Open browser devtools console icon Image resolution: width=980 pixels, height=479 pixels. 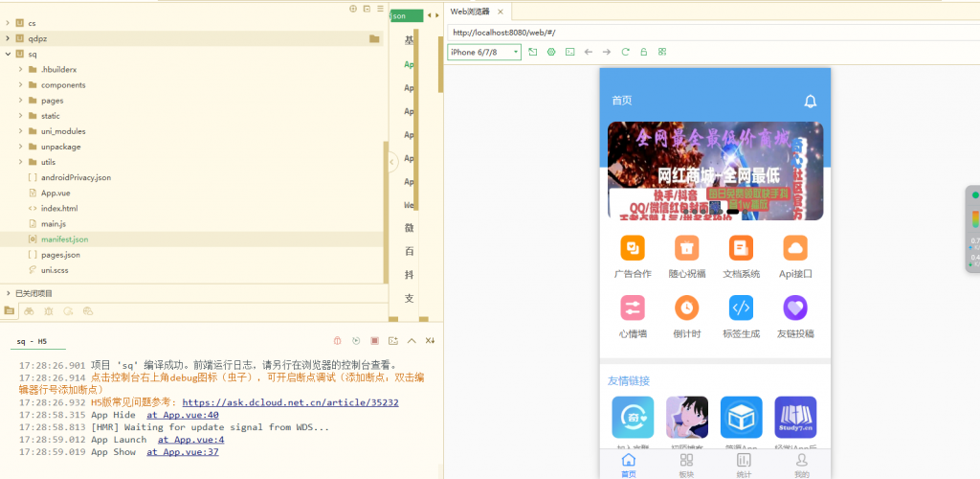[570, 52]
